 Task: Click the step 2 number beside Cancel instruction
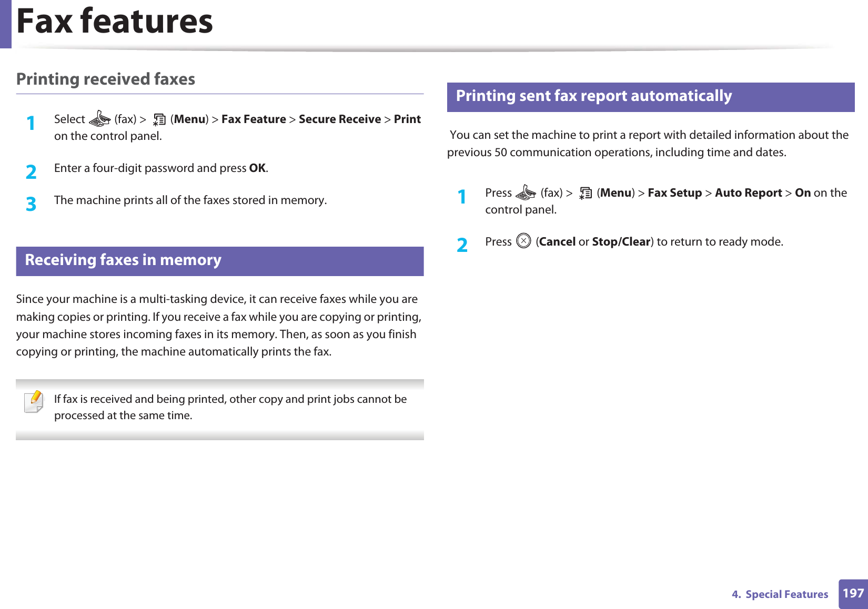[x=462, y=245]
